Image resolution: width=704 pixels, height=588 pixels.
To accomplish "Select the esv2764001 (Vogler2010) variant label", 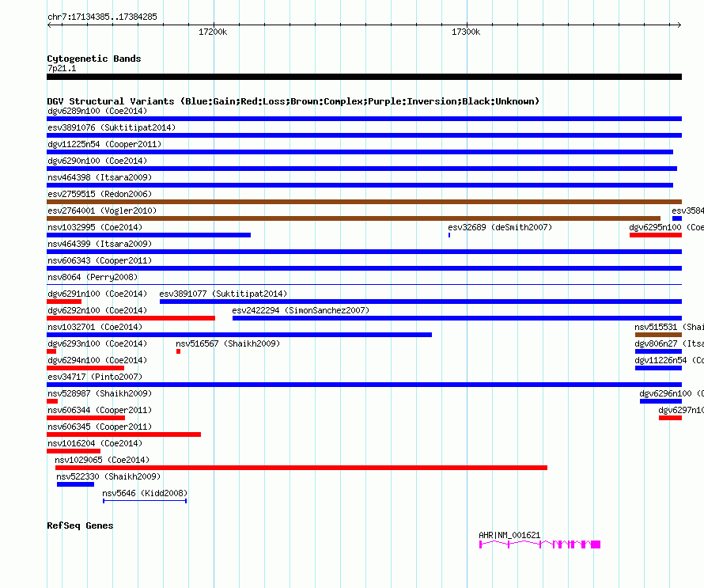I will (102, 211).
